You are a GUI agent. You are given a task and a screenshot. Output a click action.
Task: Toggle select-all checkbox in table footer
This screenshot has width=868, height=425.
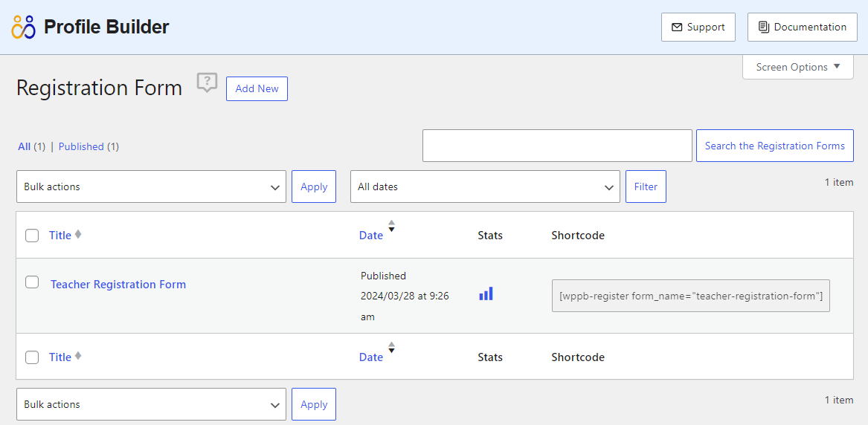[32, 357]
